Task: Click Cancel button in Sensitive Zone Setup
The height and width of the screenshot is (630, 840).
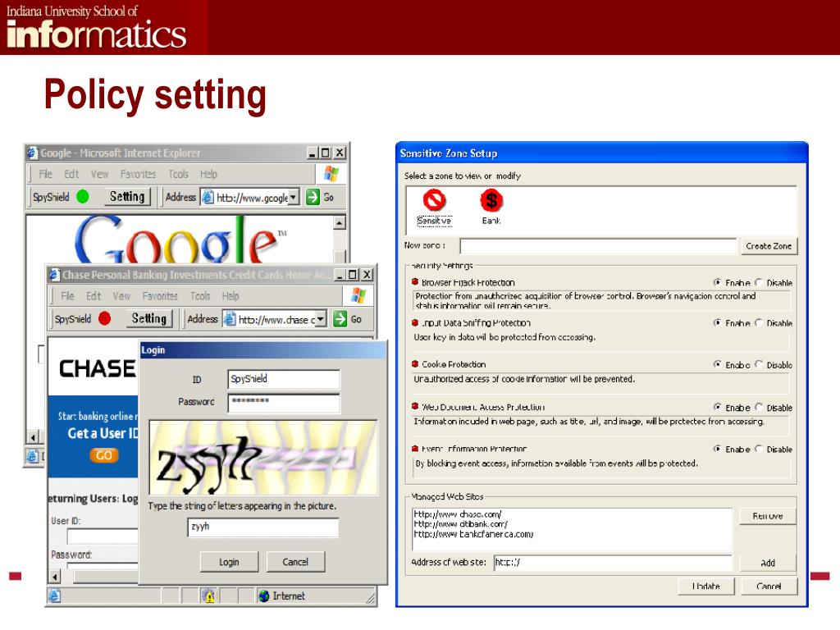Action: [769, 586]
